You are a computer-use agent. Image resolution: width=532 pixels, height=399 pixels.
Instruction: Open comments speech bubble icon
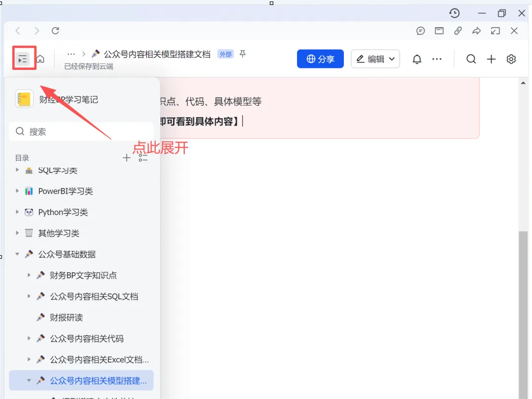point(420,31)
